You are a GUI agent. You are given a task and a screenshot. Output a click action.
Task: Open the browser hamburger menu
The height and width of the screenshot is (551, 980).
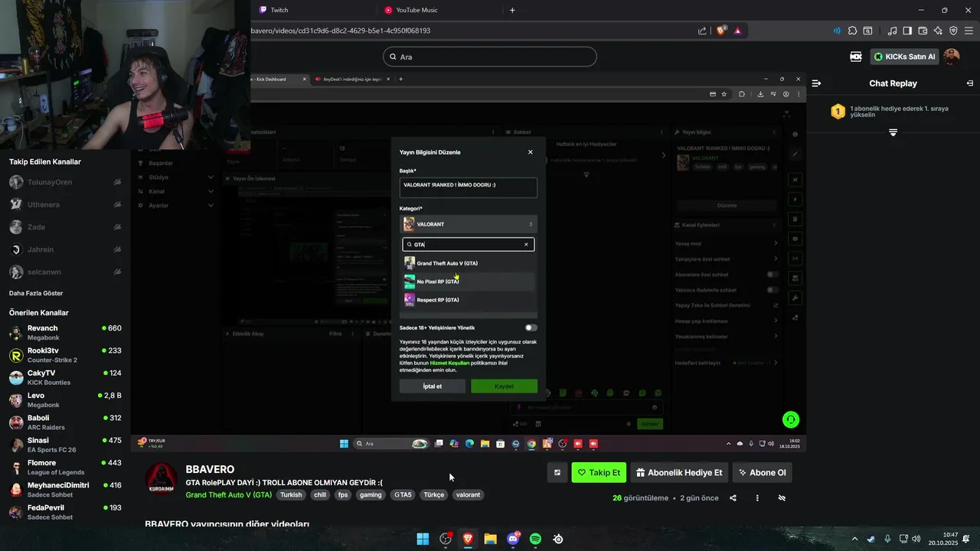(969, 31)
